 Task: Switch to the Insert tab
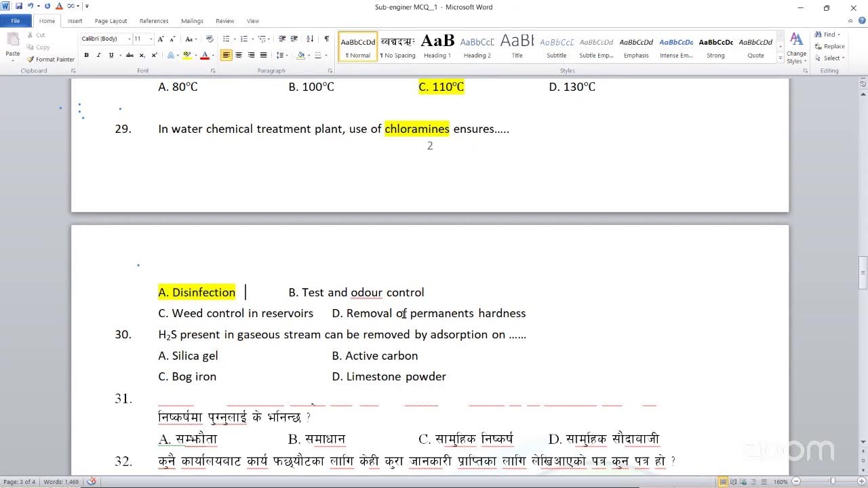click(x=75, y=21)
